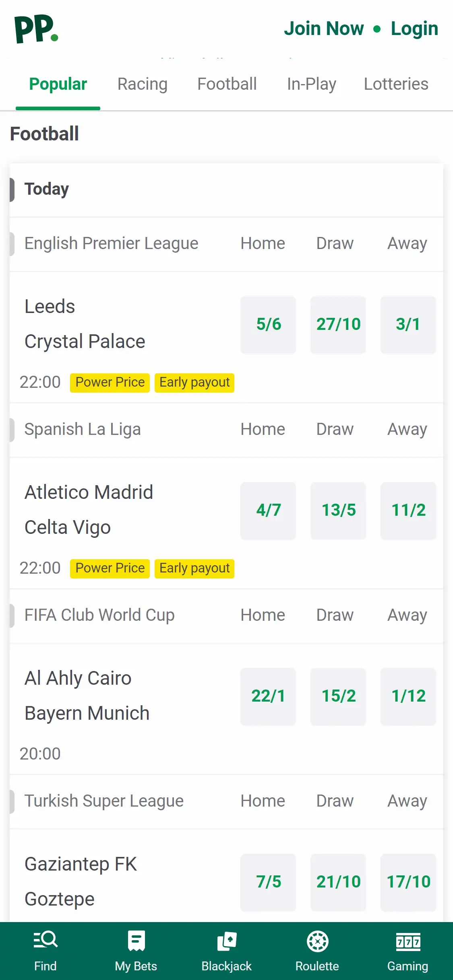Image resolution: width=453 pixels, height=980 pixels.
Task: Pick the 27/10 draw odds
Action: pyautogui.click(x=338, y=325)
